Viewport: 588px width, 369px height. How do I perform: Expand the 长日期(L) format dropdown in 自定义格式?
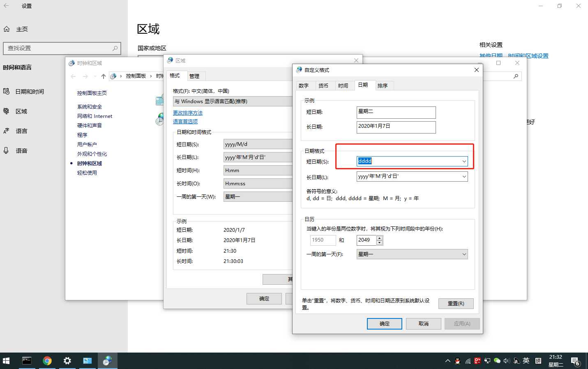pyautogui.click(x=464, y=176)
